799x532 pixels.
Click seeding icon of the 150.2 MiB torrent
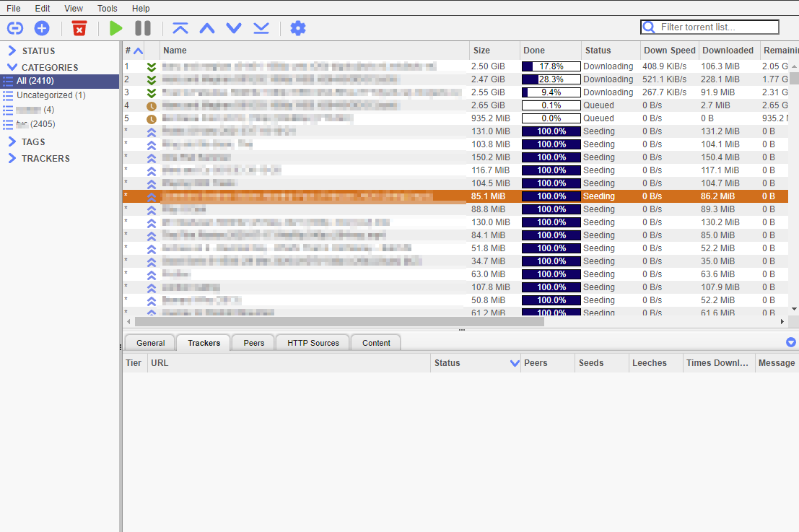(152, 158)
